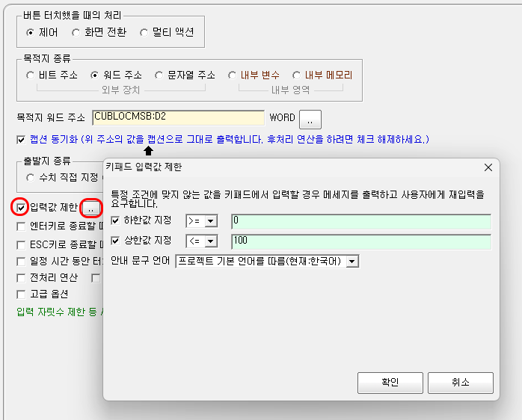This screenshot has width=522, height=420.
Task: Click the upper limit value field containing 100
Action: pos(361,242)
